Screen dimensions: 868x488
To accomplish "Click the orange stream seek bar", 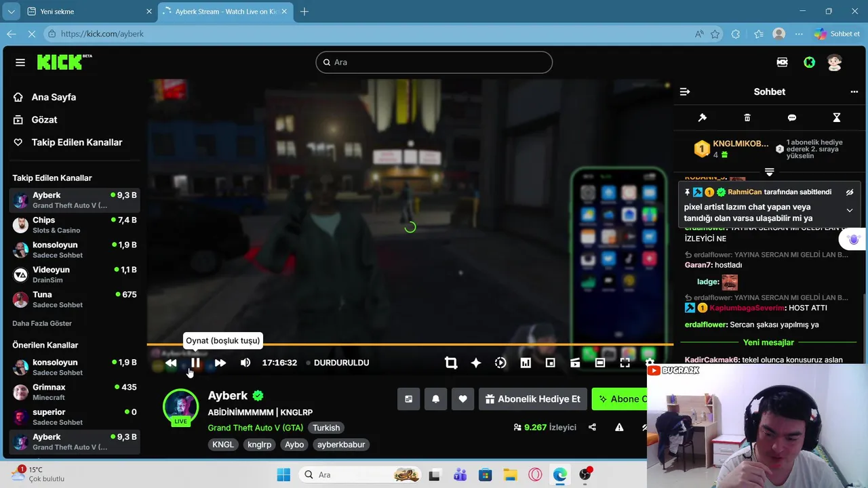I will coord(410,345).
